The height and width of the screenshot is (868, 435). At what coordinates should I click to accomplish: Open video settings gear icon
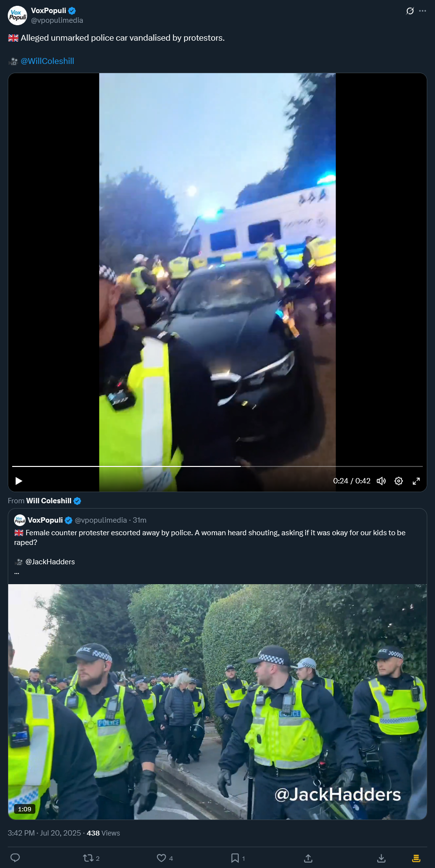tap(399, 481)
